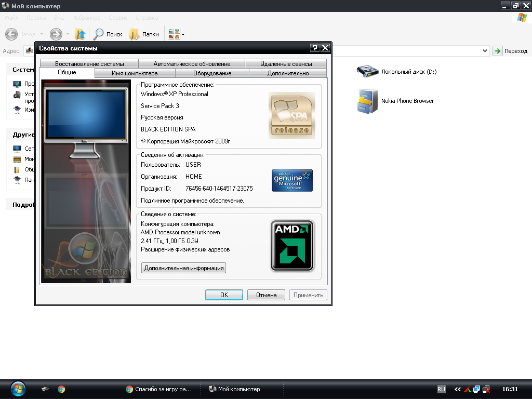Screen dimensions: 532x399
Task: Switch to Дополнительно tab
Action: (x=288, y=73)
